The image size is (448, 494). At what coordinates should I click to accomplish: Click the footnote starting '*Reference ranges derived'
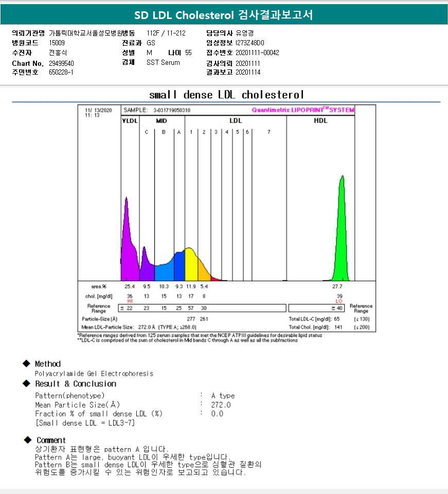pos(200,335)
